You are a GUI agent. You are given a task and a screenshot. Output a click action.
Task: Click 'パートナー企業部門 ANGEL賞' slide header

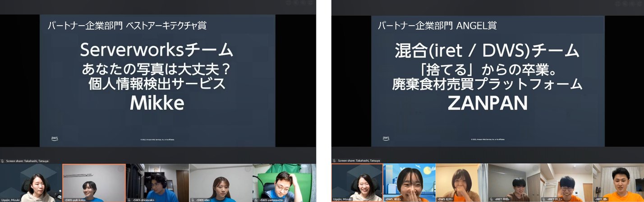click(437, 26)
